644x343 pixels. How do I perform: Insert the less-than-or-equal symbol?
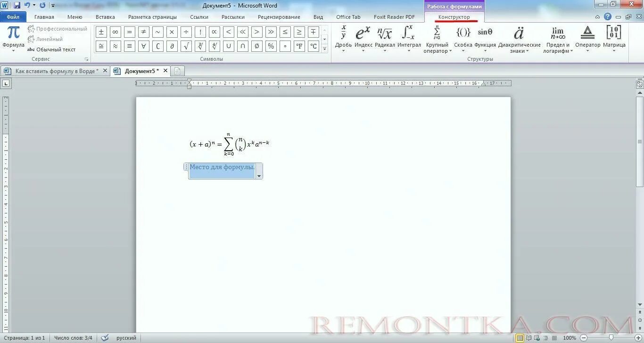coord(285,32)
